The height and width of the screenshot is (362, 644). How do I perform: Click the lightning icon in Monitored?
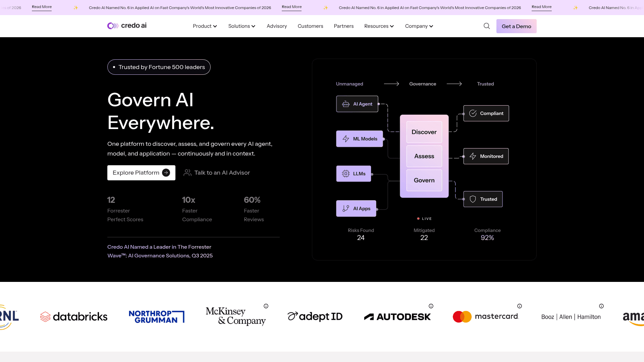pyautogui.click(x=473, y=156)
